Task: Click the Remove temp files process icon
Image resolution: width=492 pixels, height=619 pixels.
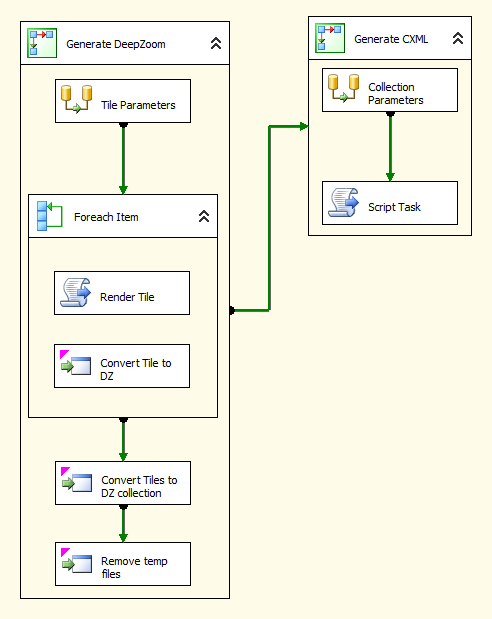Action: pos(77,561)
